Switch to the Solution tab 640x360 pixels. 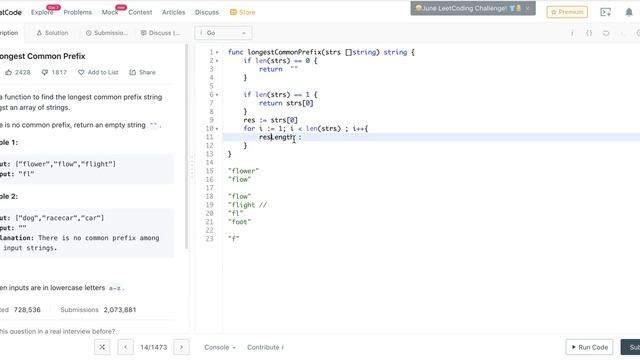52,33
